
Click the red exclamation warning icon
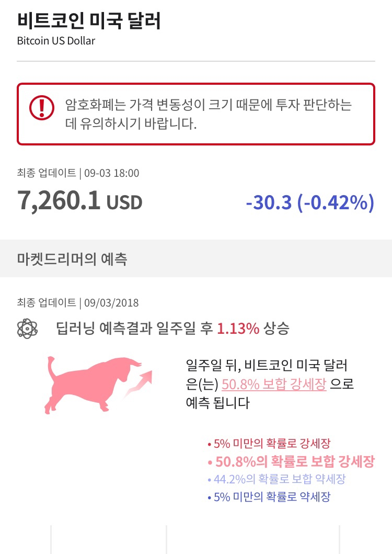point(41,108)
